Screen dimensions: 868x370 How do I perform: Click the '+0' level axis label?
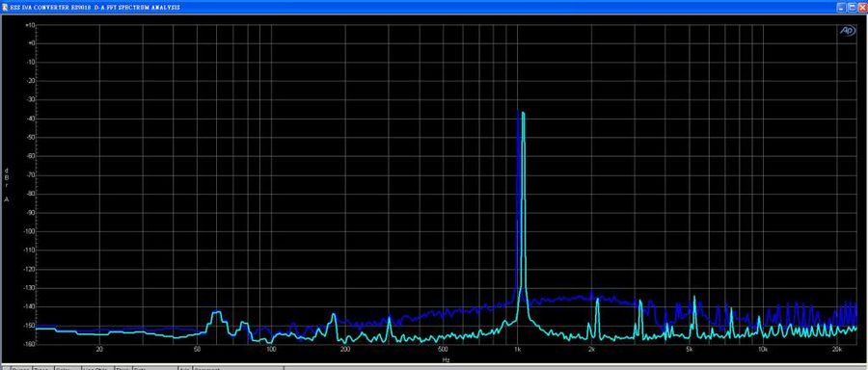click(32, 43)
